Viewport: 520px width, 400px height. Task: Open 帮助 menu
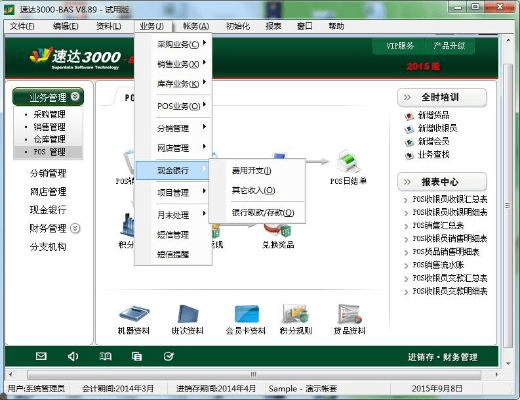pyautogui.click(x=336, y=26)
